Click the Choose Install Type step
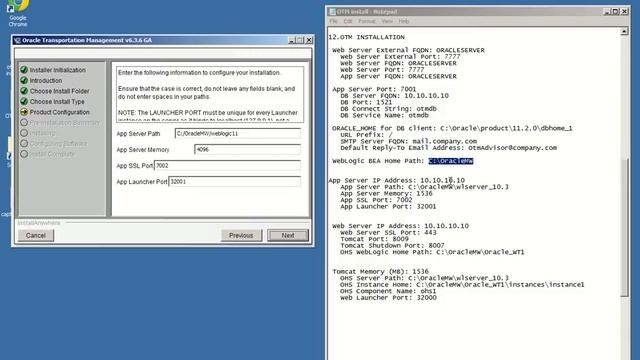This screenshot has width=640, height=360. pyautogui.click(x=57, y=102)
